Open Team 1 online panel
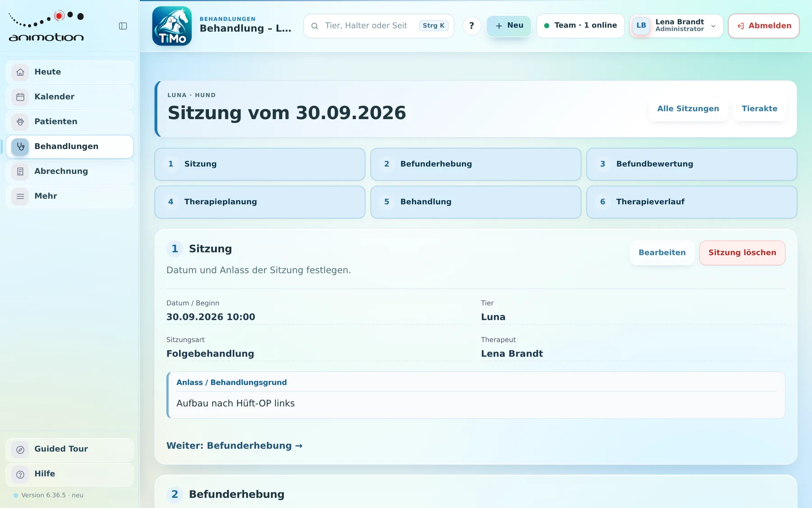812x508 pixels. point(580,26)
